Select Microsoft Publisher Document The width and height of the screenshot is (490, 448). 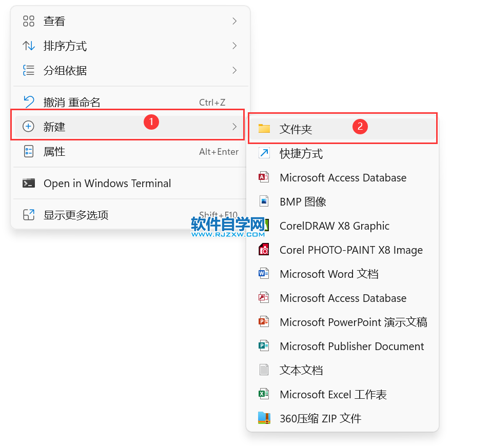coord(343,346)
